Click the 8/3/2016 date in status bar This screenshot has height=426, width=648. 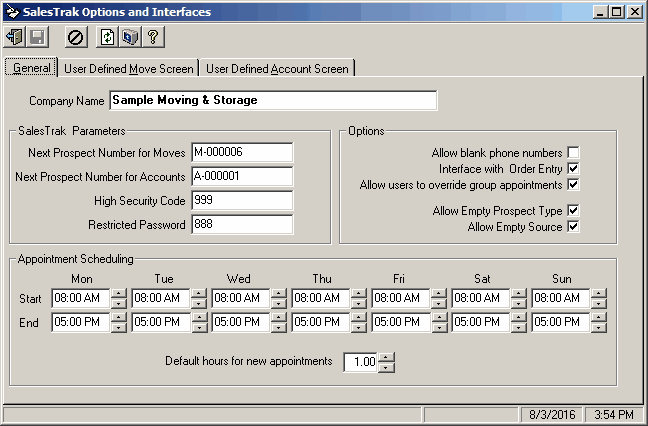(552, 414)
